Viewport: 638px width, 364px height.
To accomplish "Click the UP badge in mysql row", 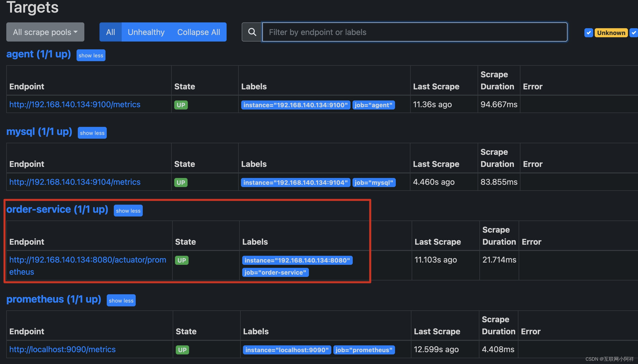I will point(181,183).
